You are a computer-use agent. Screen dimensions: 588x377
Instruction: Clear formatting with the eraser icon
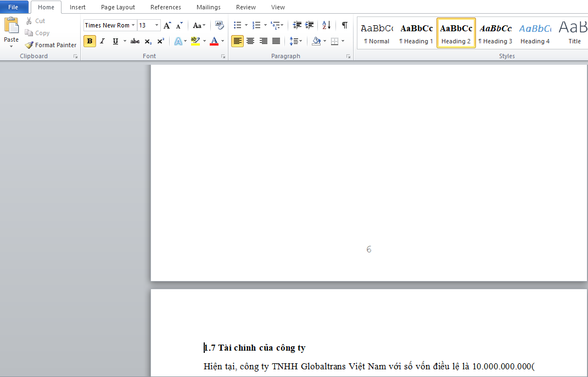click(220, 25)
